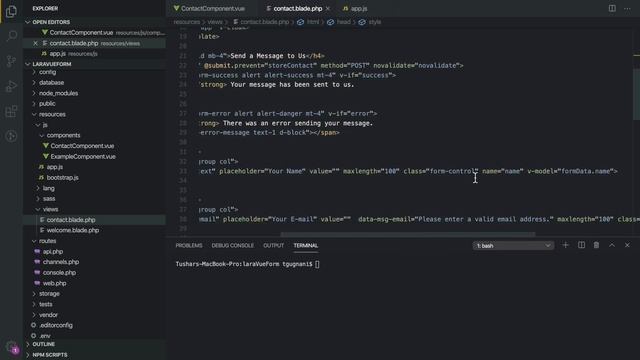Split the editor to the right

click(x=612, y=8)
